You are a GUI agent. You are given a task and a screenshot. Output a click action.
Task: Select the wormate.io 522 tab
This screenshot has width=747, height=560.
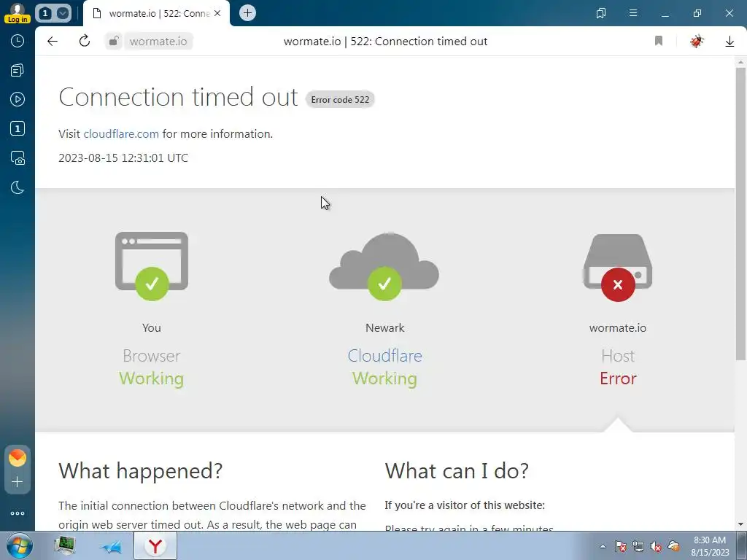tap(158, 13)
